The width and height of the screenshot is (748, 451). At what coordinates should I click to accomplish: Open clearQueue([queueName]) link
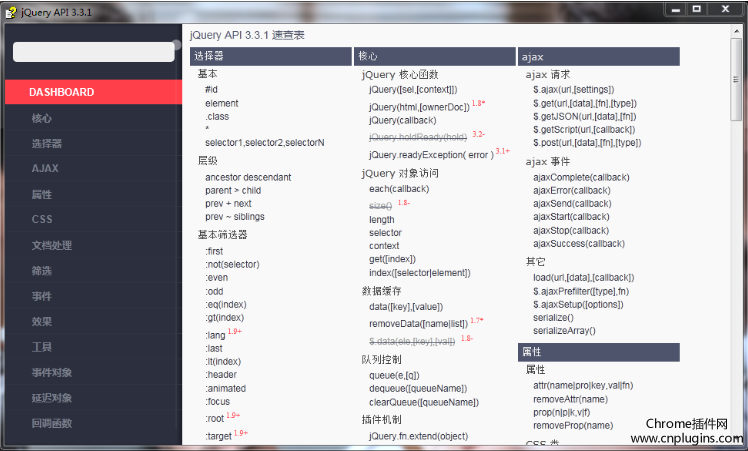click(x=424, y=402)
